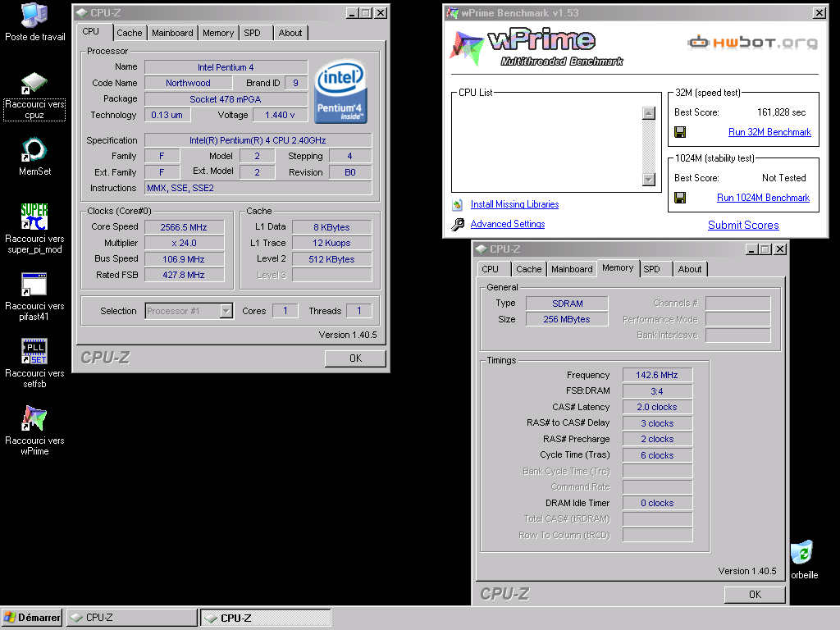Viewport: 840px width, 630px height.
Task: Click Install Missing Libraries link
Action: pos(514,204)
